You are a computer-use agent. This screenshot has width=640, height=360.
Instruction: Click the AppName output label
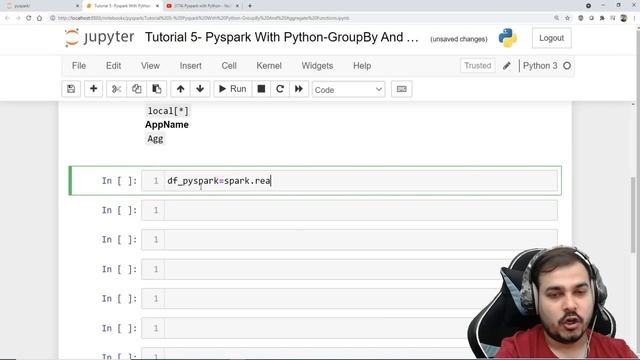coord(167,124)
